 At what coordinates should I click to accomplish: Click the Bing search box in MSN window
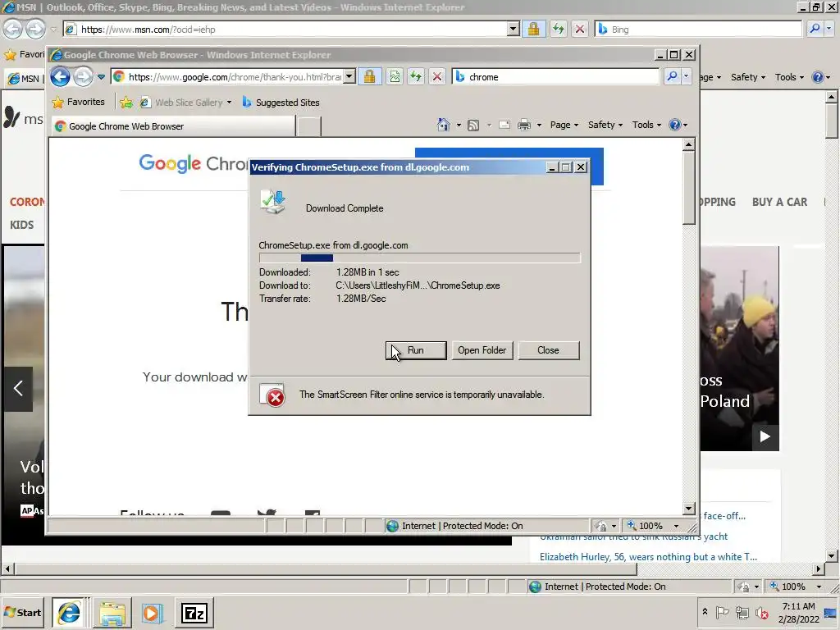point(699,30)
